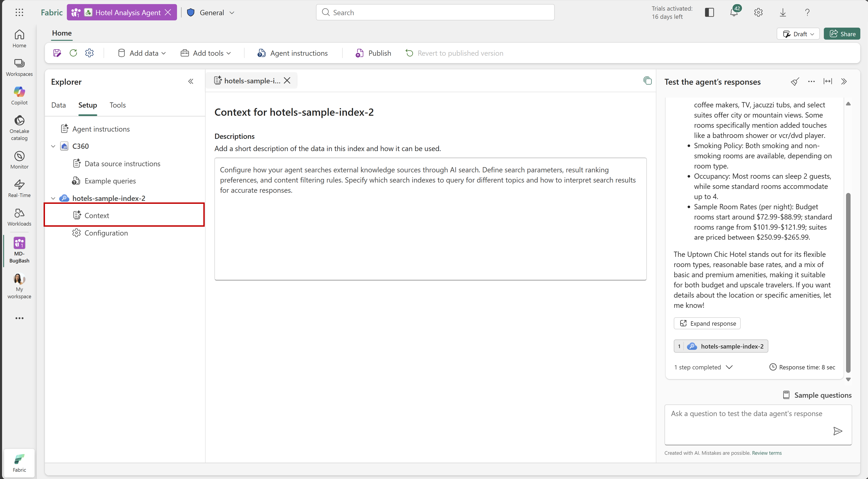Viewport: 868px width, 479px height.
Task: Click Agent instructions toolbar button
Action: point(292,53)
